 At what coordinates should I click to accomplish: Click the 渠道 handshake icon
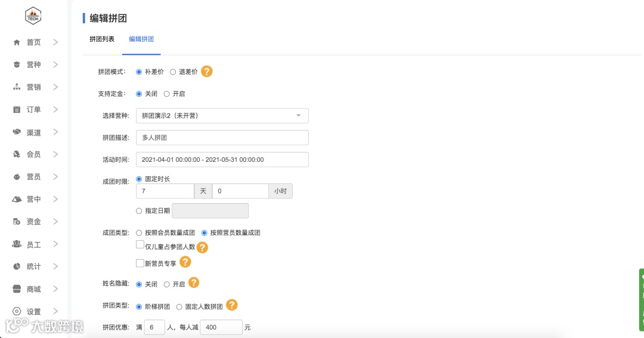point(17,132)
